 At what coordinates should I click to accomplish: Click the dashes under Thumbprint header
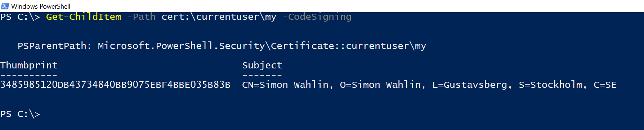[29, 75]
